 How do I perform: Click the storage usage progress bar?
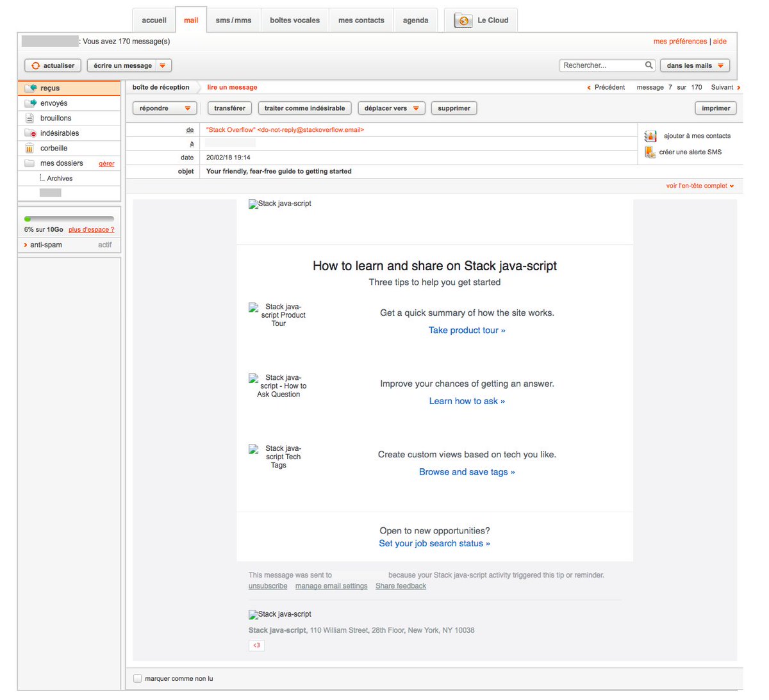click(69, 219)
